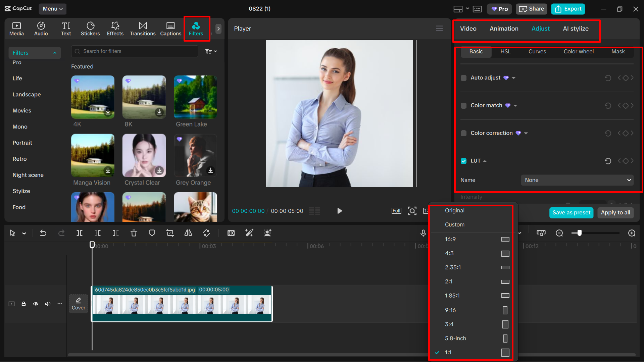Select the Transitions panel icon
The image size is (644, 362).
143,29
